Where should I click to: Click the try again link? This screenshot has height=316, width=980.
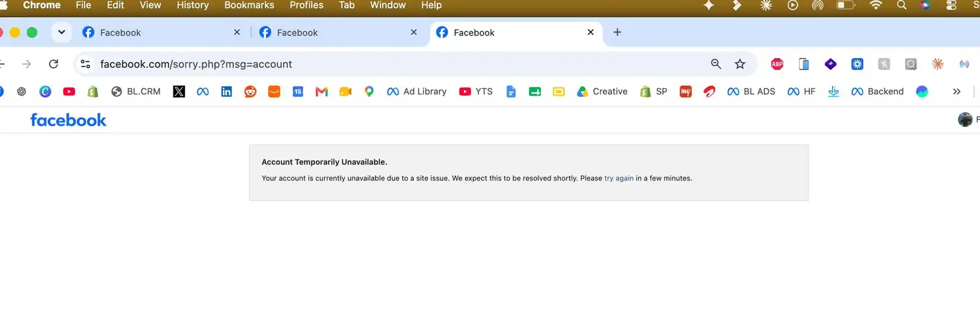619,178
